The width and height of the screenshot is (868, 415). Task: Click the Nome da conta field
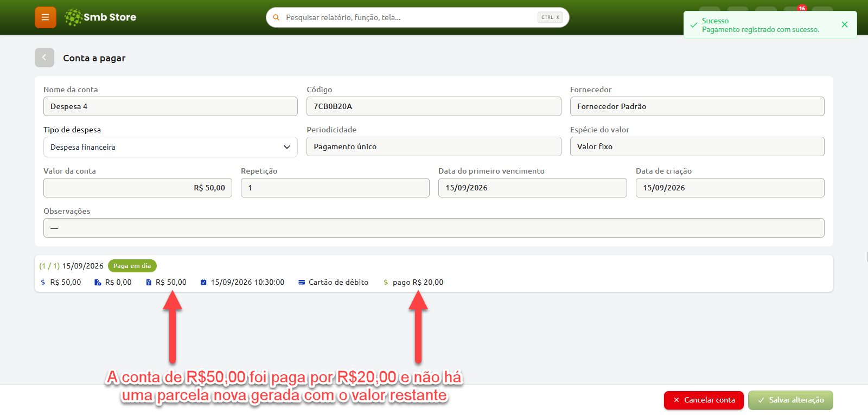170,106
